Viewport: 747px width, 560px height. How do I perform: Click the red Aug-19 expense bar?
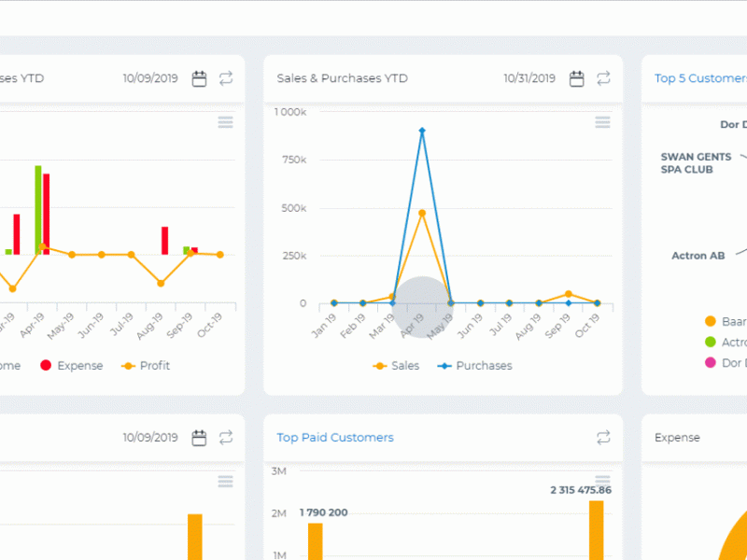[165, 241]
